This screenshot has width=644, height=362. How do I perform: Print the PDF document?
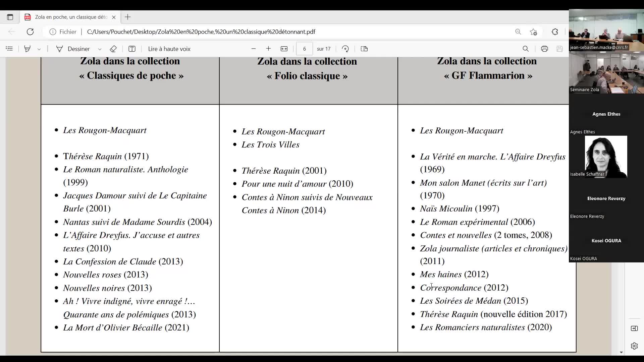click(544, 49)
